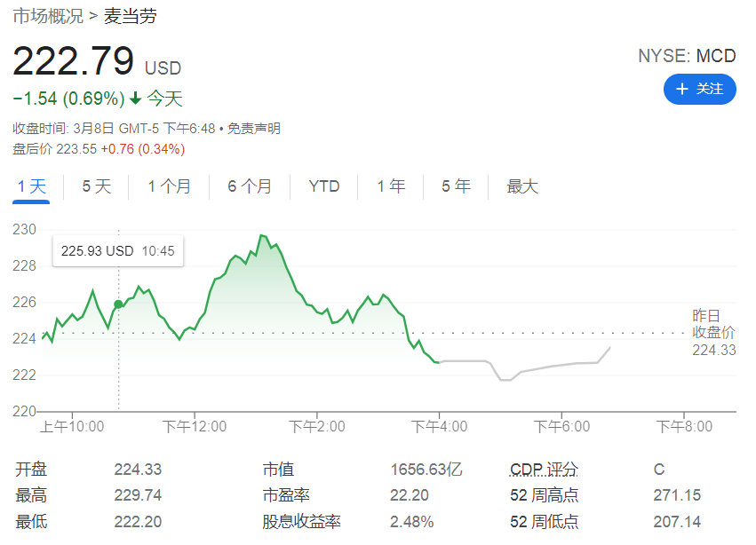Viewport: 756px width, 545px height.
Task: Click the down arrow beside the price change
Action: (x=136, y=99)
